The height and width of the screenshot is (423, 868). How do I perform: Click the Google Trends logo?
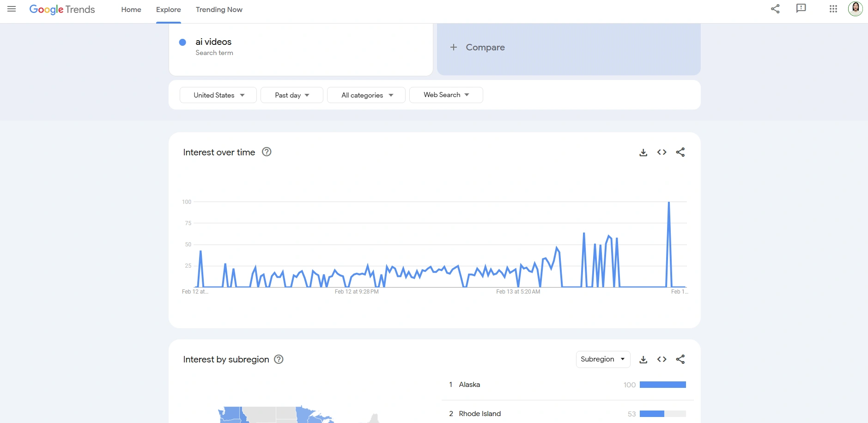click(62, 9)
